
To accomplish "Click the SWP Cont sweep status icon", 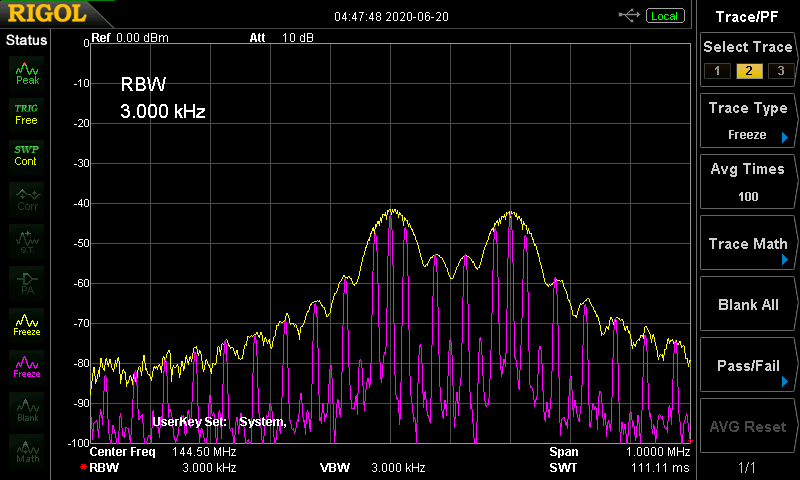I will 27,156.
